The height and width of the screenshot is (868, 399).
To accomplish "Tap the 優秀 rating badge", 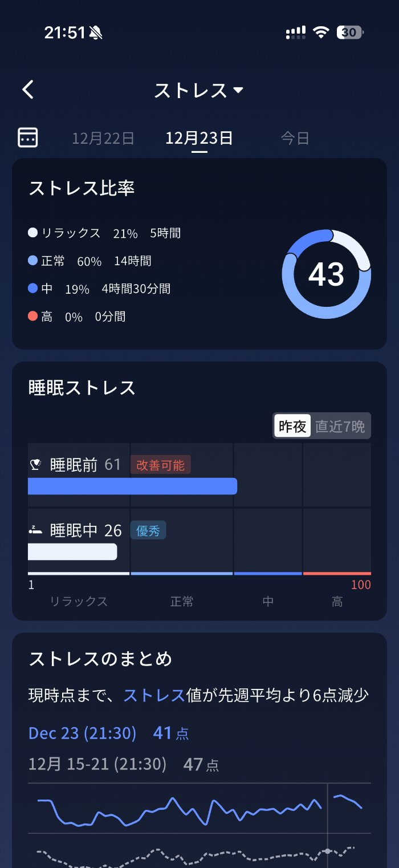I will coord(148,530).
